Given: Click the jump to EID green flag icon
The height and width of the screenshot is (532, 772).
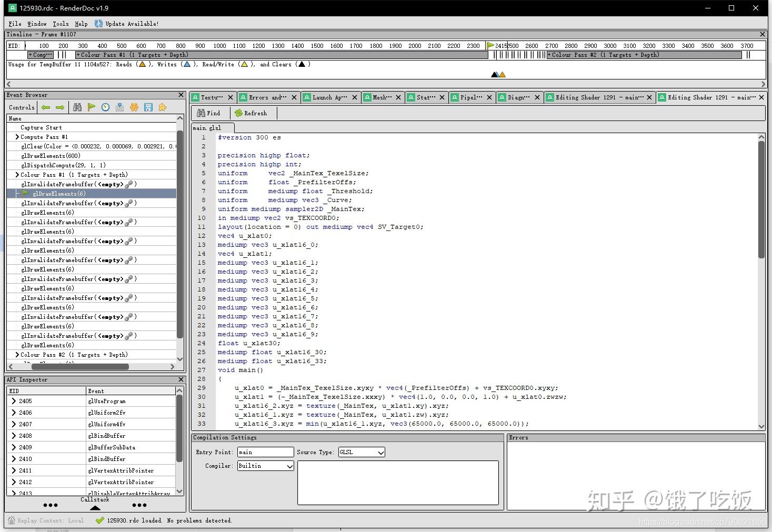Looking at the screenshot, I should click(92, 107).
